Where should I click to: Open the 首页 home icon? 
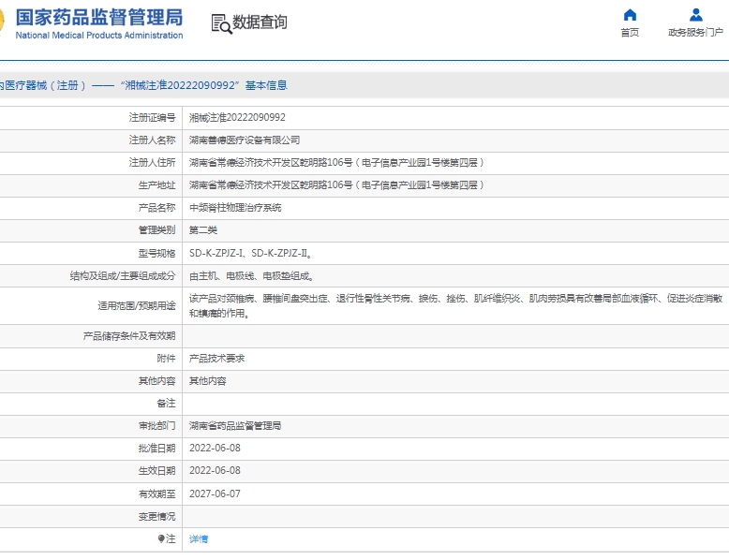tap(630, 15)
